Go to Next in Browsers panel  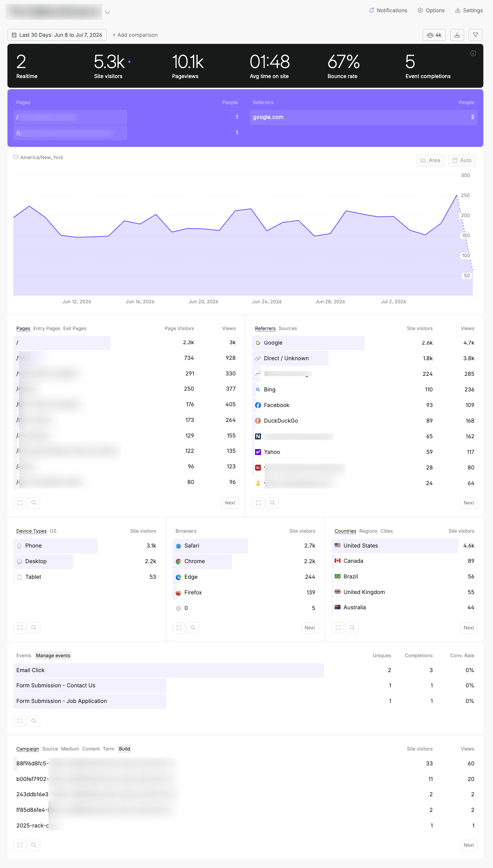310,627
